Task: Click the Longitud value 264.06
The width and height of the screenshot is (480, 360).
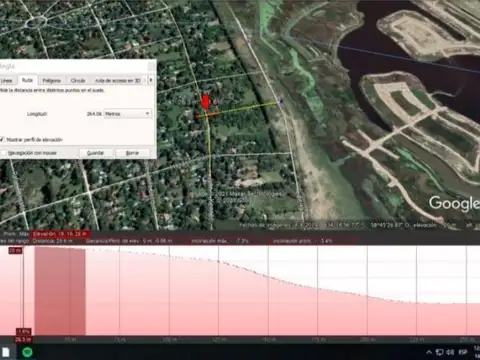Action: point(94,114)
